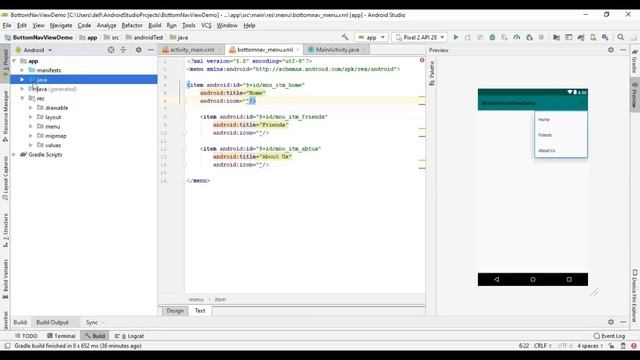Click the Make Project hammer icon

[x=345, y=37]
